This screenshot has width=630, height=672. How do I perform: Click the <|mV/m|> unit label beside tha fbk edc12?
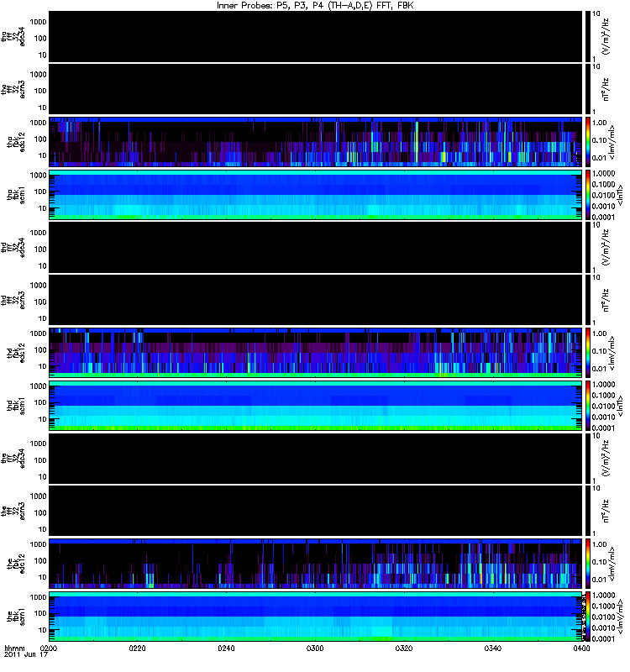[x=612, y=142]
